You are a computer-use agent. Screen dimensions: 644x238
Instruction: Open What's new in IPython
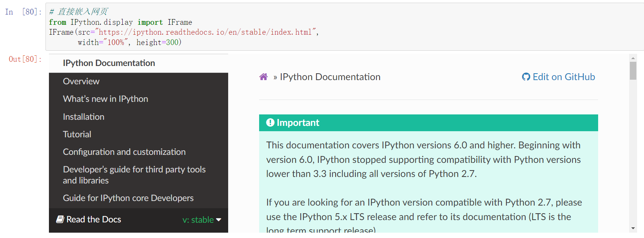tap(105, 99)
